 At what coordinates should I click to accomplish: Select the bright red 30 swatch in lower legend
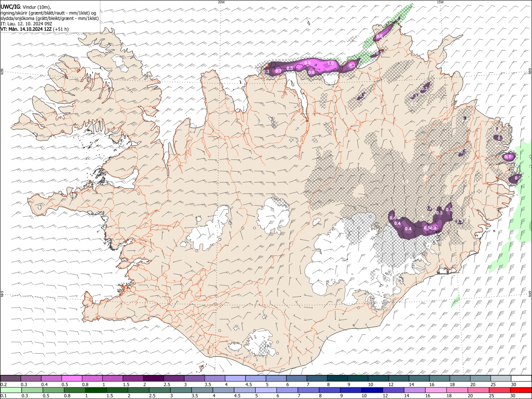pyautogui.click(x=520, y=390)
